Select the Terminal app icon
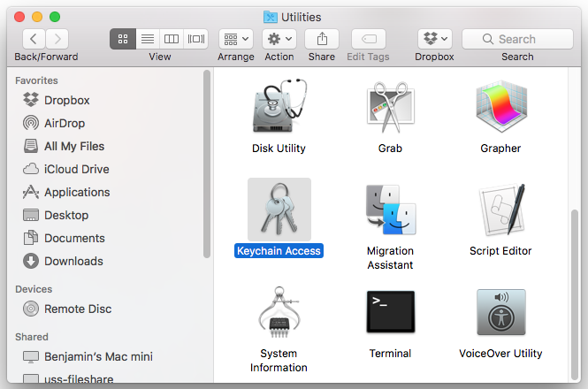The image size is (588, 389). pyautogui.click(x=390, y=312)
